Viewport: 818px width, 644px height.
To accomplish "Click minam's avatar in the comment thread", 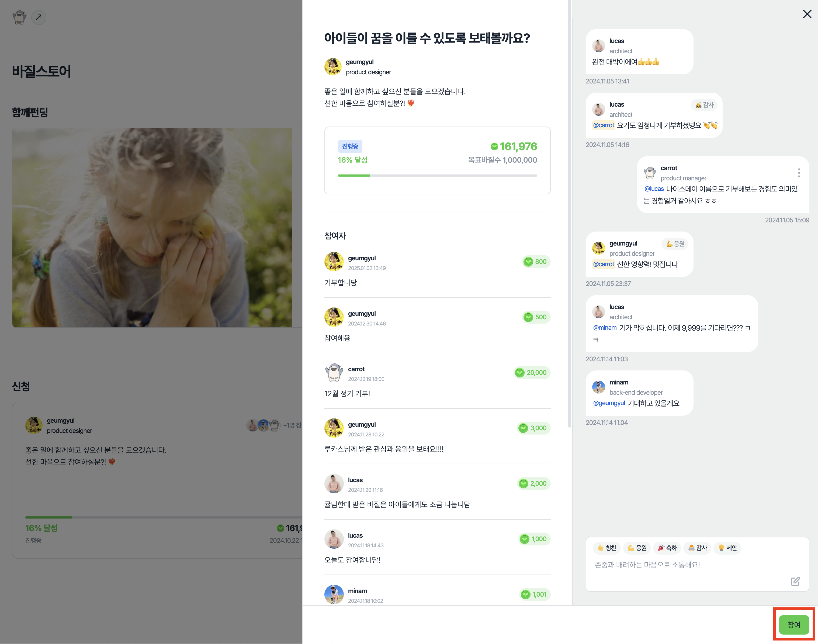I will click(x=598, y=387).
